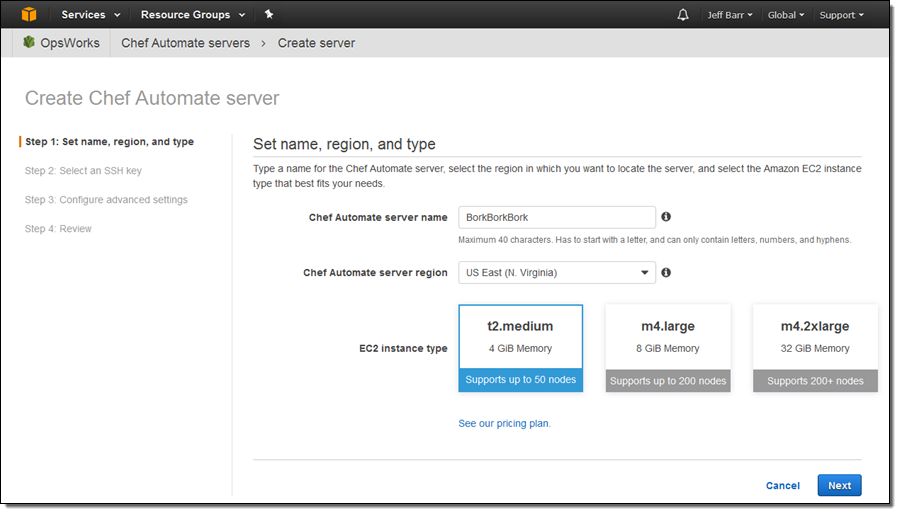
Task: Click the AWS cube logo icon
Action: (29, 15)
